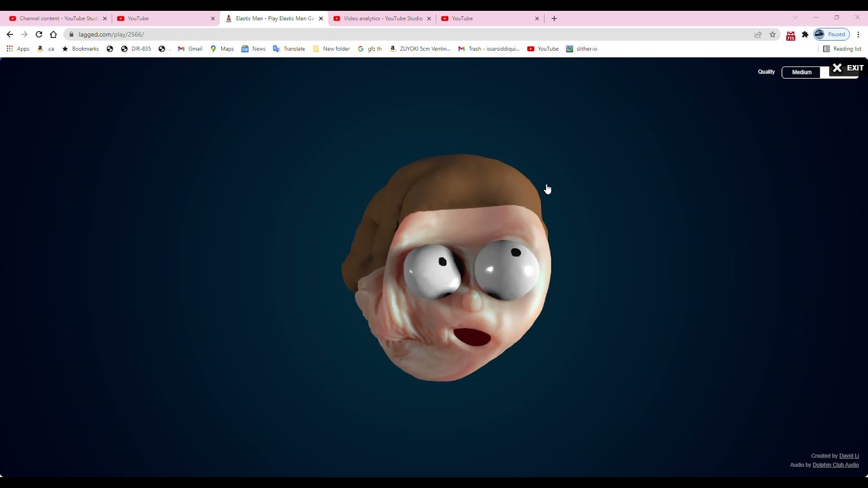
Task: Open the Quality dropdown set to Medium
Action: (x=802, y=72)
